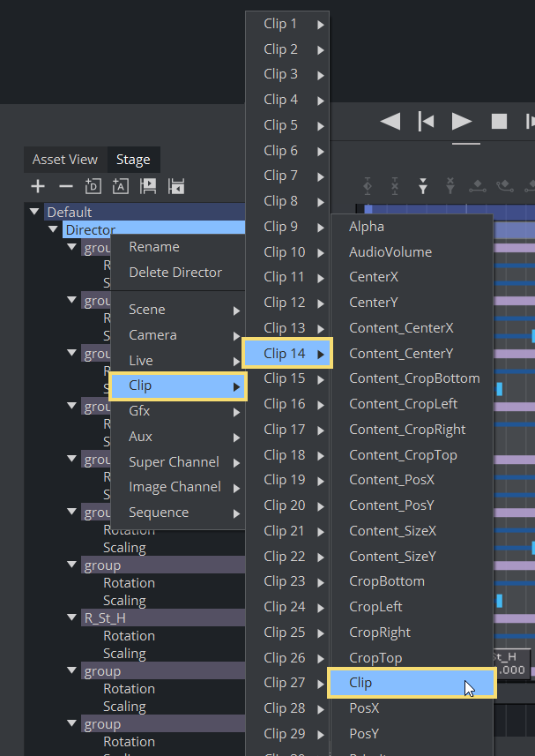
Task: Click the linear keyframe interpolation icon
Action: coord(477,186)
